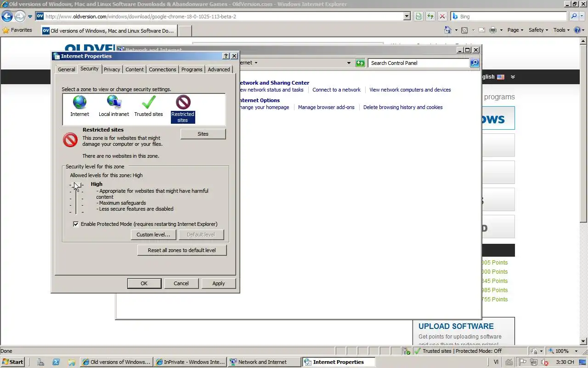Switch to the Content tab
The width and height of the screenshot is (588, 368).
coord(135,69)
